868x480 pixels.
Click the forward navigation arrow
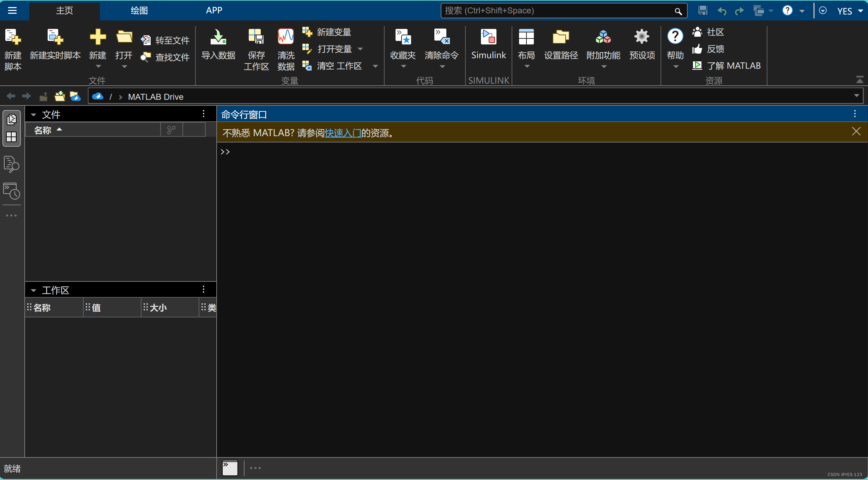[26, 96]
